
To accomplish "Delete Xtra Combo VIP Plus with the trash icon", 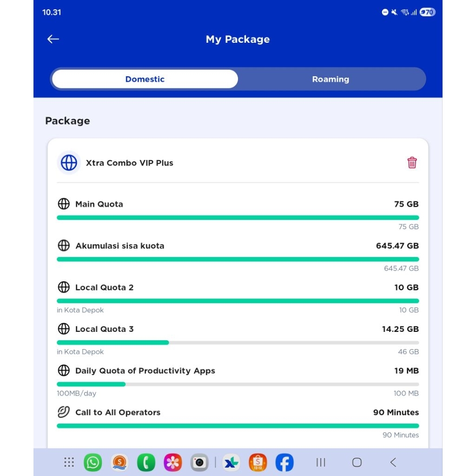I will [412, 163].
